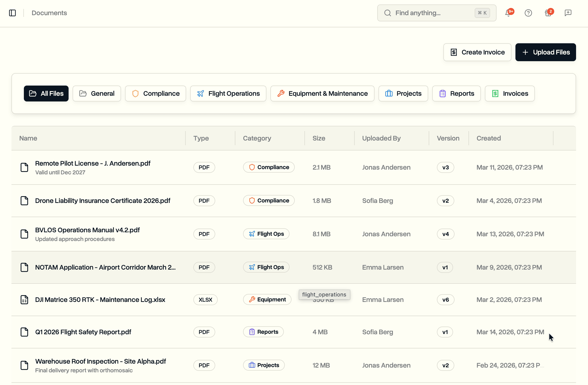Sort by the Created column header
The width and height of the screenshot is (588, 385).
tap(489, 138)
